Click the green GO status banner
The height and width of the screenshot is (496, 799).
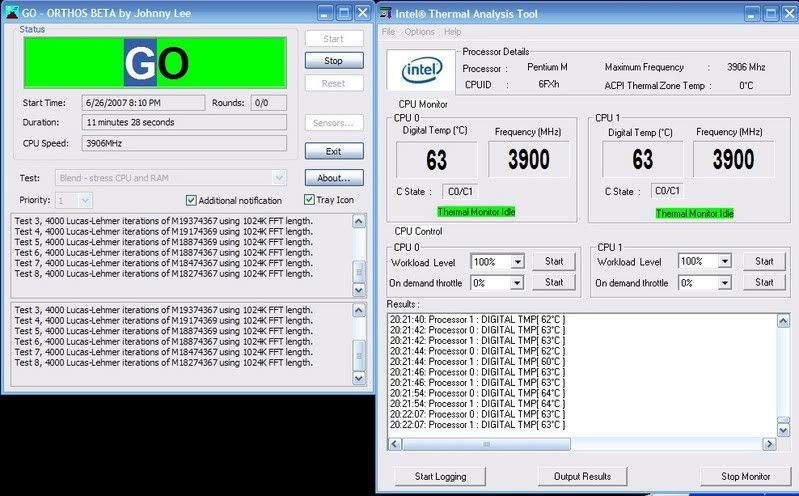pyautogui.click(x=155, y=63)
